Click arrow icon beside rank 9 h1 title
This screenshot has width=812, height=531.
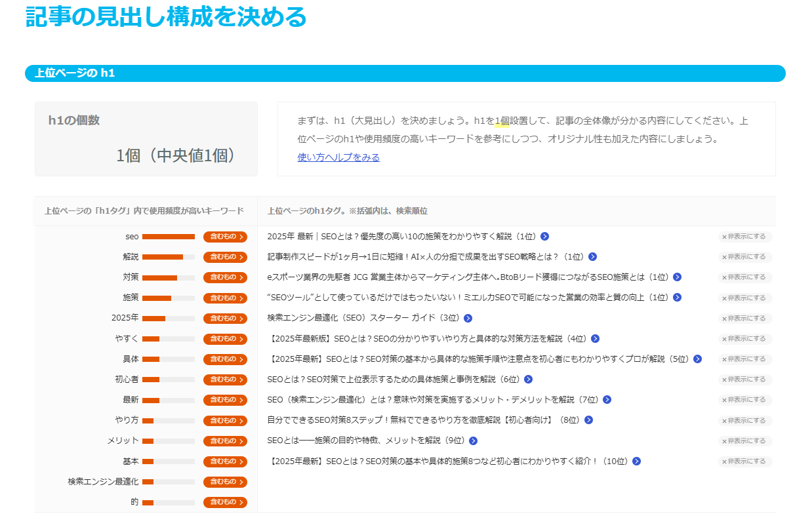tap(473, 441)
